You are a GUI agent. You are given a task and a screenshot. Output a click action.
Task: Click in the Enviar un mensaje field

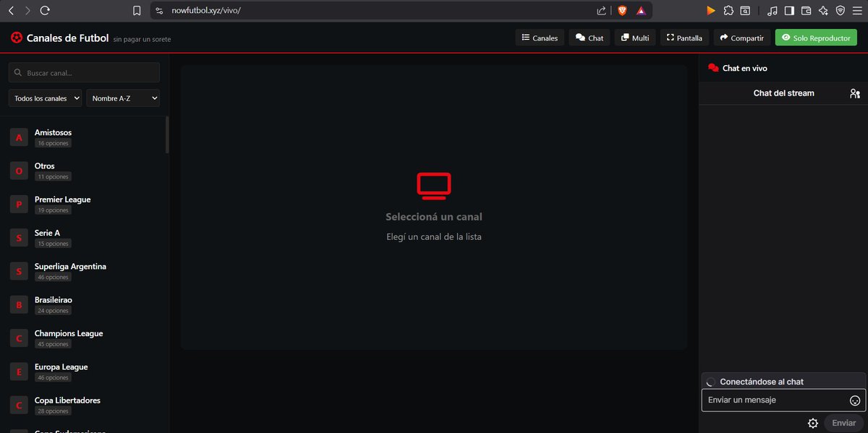pyautogui.click(x=783, y=400)
